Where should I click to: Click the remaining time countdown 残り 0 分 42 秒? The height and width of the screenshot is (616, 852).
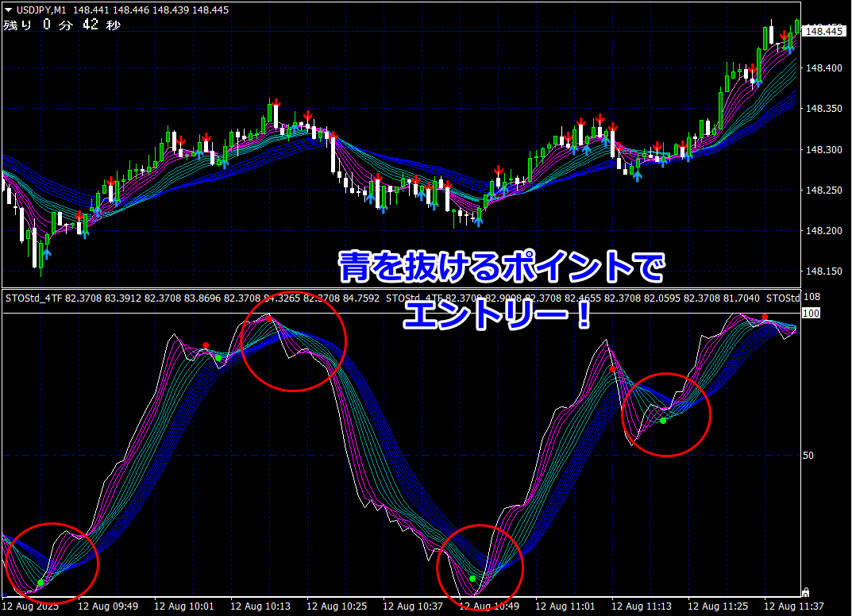coord(61,25)
